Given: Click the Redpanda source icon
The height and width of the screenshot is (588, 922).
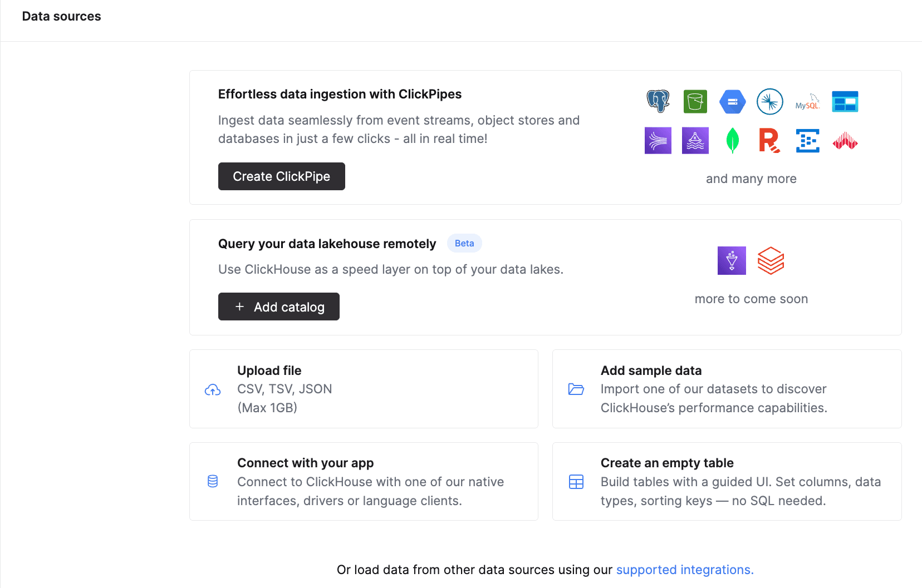Looking at the screenshot, I should (769, 140).
